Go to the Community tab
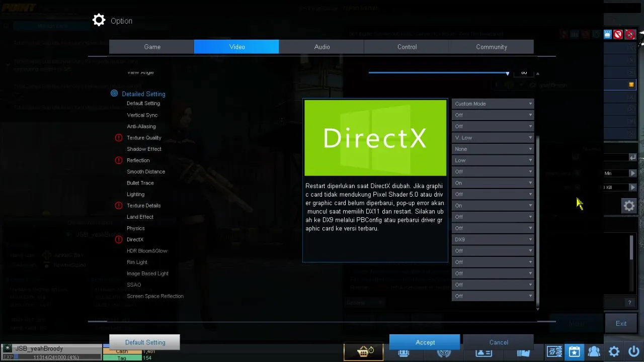The image size is (644, 362). pyautogui.click(x=492, y=47)
